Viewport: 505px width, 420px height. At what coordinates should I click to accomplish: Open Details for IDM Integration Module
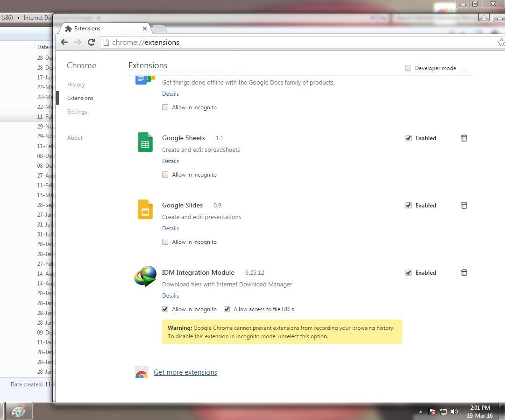click(170, 295)
